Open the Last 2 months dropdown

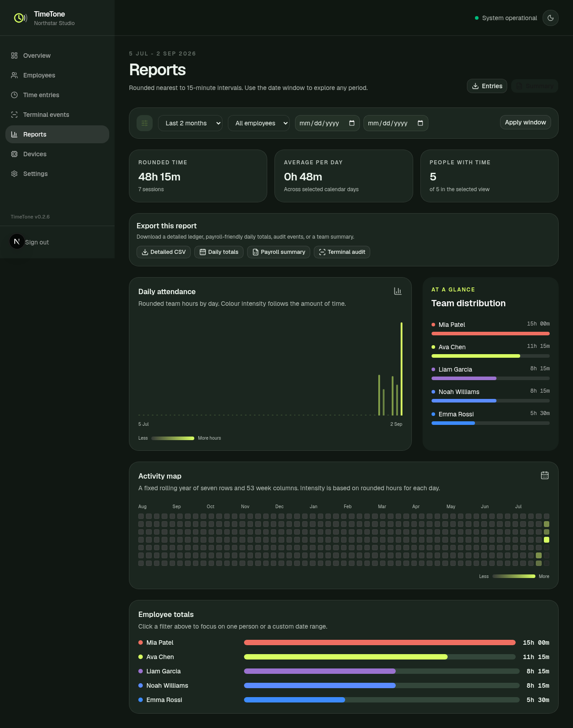click(x=191, y=123)
